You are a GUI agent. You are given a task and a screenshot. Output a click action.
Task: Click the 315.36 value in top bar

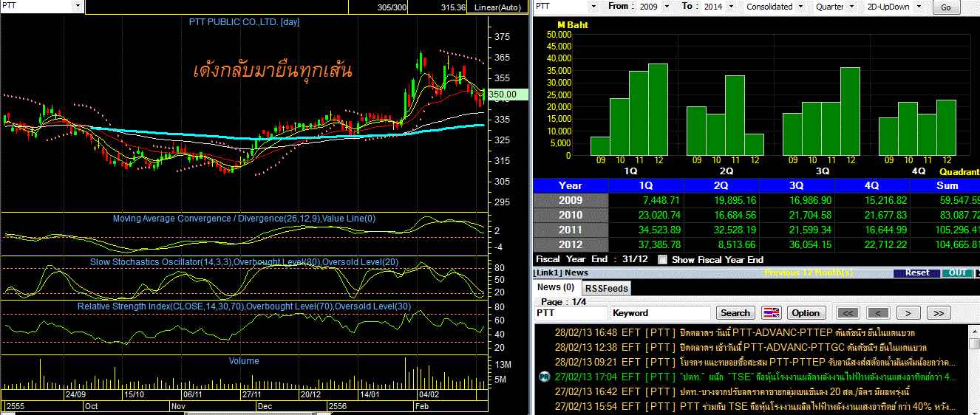(x=453, y=7)
